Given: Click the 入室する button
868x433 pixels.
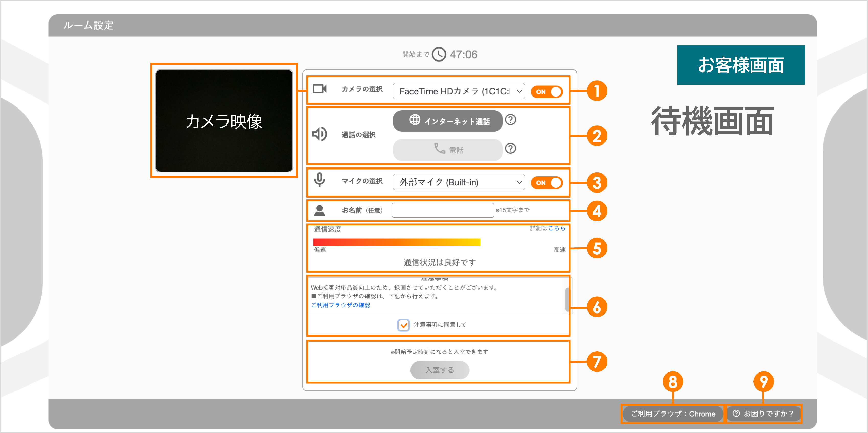Looking at the screenshot, I should [439, 370].
